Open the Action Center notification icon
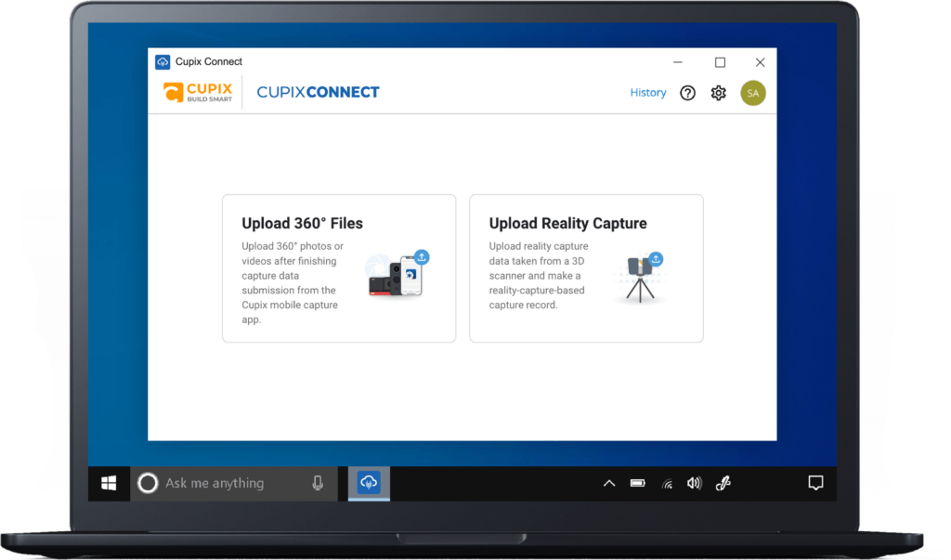The height and width of the screenshot is (560, 951). coord(815,483)
